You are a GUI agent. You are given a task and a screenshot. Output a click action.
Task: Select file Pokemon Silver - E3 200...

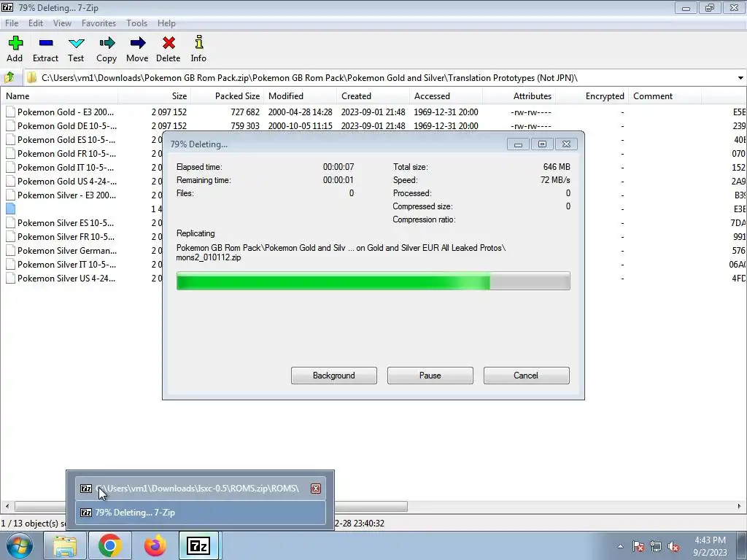point(66,195)
